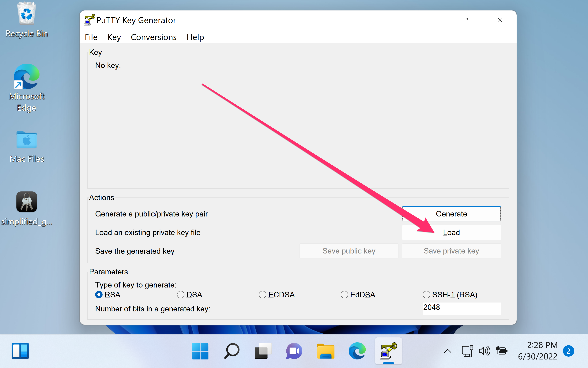Close the PuTTY Key Generator window
Viewport: 588px width, 368px height.
(x=500, y=20)
